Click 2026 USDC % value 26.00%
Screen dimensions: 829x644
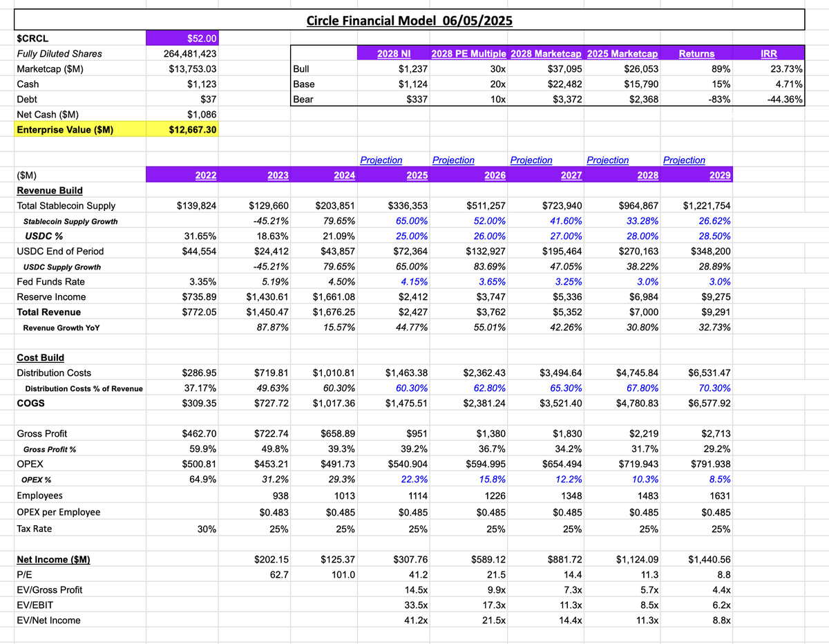pyautogui.click(x=488, y=236)
